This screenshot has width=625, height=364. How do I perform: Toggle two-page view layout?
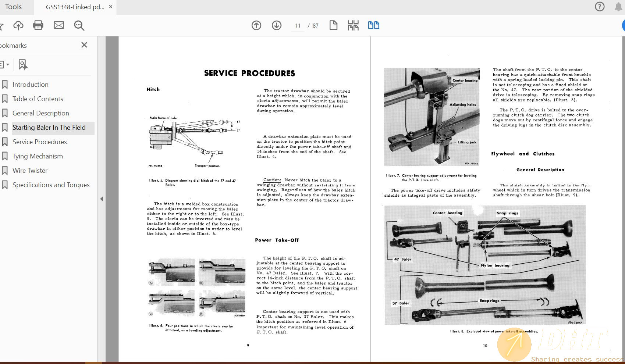(x=374, y=25)
